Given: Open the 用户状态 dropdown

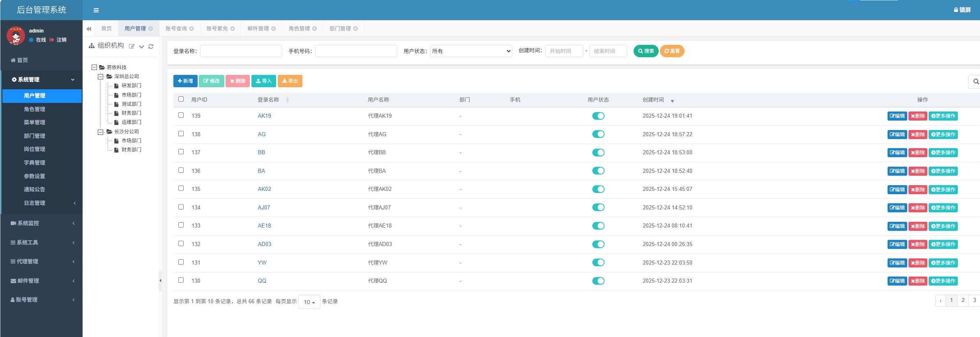Looking at the screenshot, I should (x=471, y=51).
